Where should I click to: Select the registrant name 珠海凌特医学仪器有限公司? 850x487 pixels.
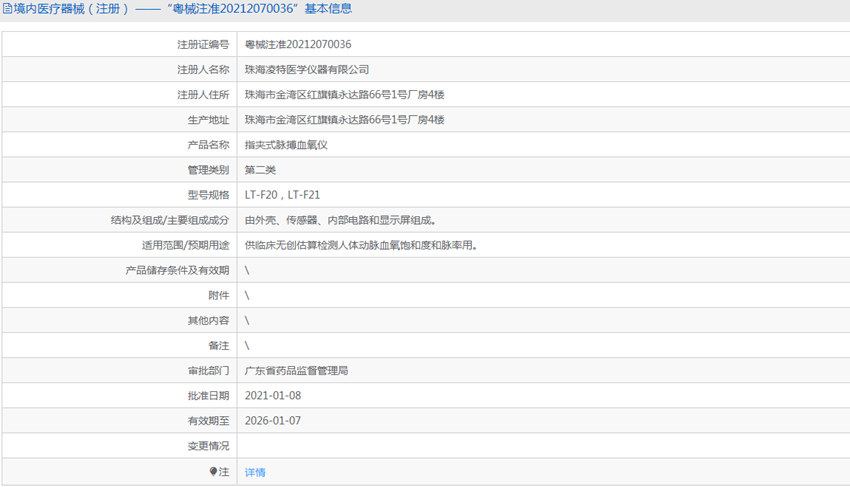click(307, 69)
